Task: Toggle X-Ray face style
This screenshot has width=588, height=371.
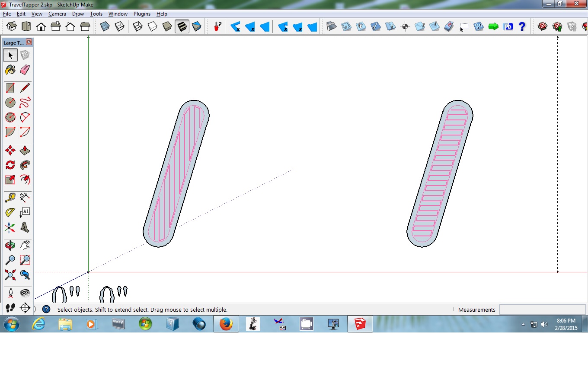Action: coord(105,27)
